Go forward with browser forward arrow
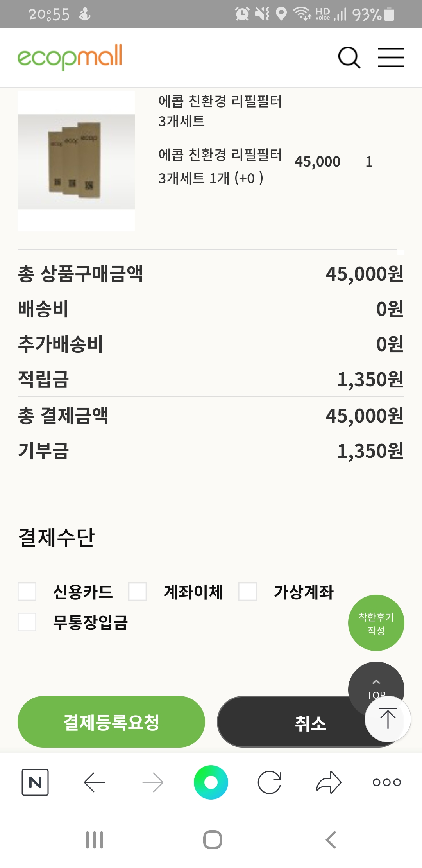422x868 pixels. point(153,782)
